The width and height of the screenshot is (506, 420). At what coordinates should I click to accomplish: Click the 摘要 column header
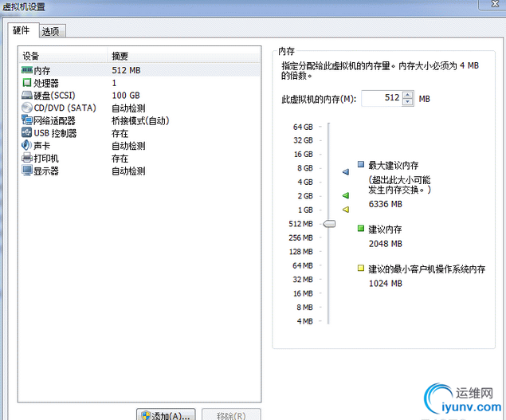pyautogui.click(x=183, y=56)
